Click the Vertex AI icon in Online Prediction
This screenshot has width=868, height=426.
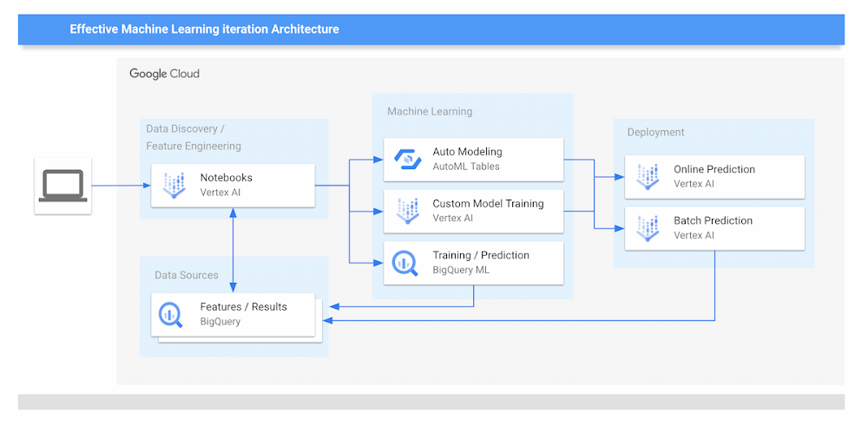648,177
